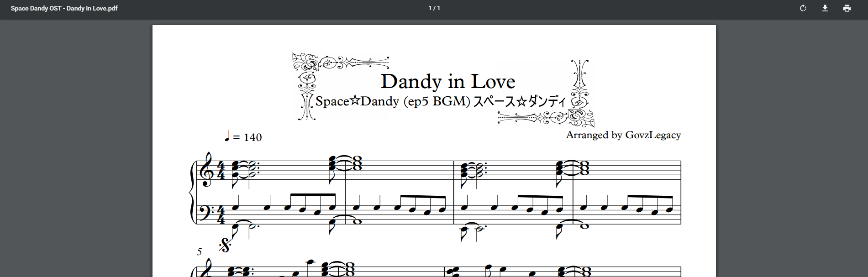This screenshot has width=868, height=277.
Task: Click the bass clef on first staff
Action: [x=207, y=212]
